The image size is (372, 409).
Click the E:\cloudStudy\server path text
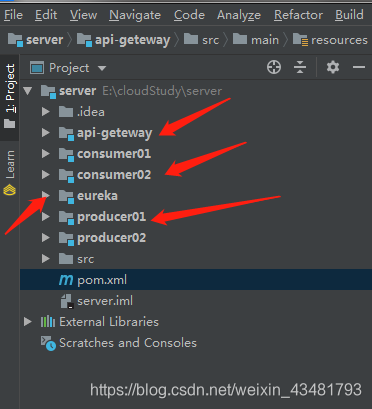click(162, 91)
